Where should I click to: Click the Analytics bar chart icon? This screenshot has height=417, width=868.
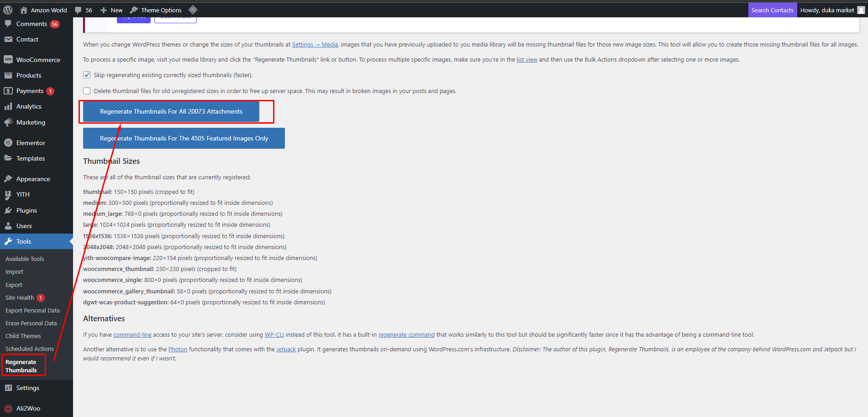pyautogui.click(x=8, y=106)
